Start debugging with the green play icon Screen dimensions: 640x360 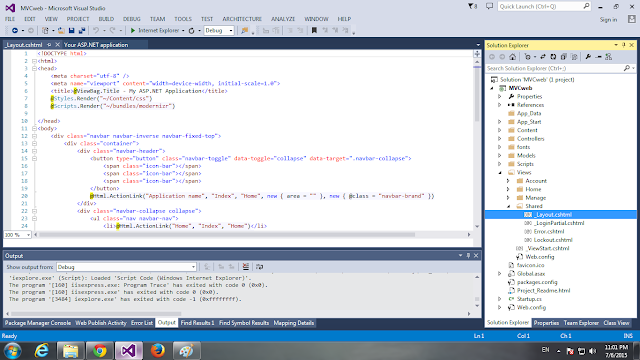(x=133, y=31)
